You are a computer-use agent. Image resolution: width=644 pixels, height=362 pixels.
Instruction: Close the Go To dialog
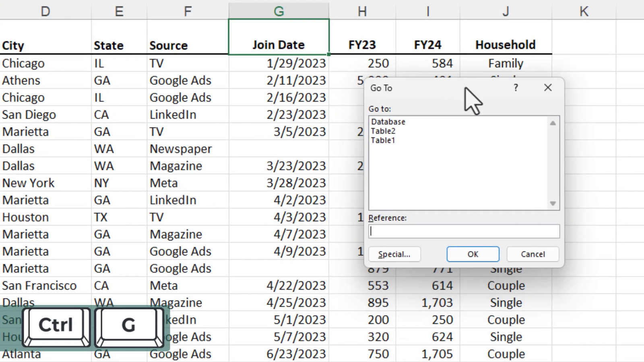(548, 87)
